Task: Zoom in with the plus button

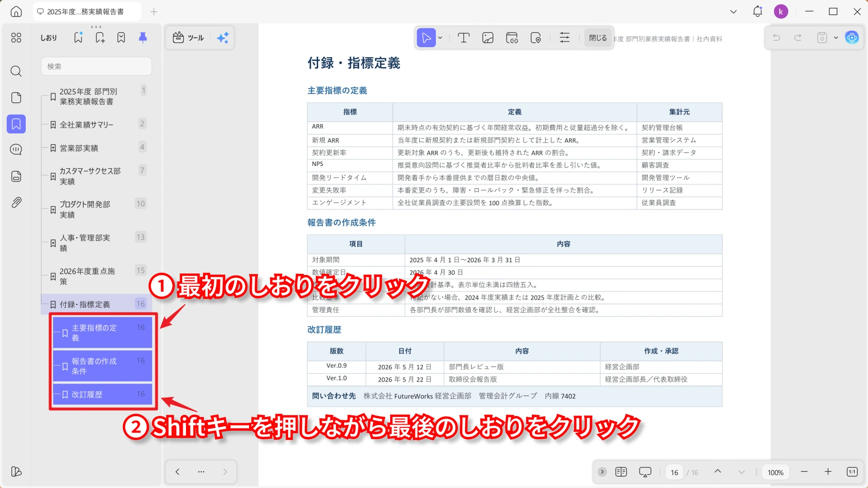Action: click(828, 472)
